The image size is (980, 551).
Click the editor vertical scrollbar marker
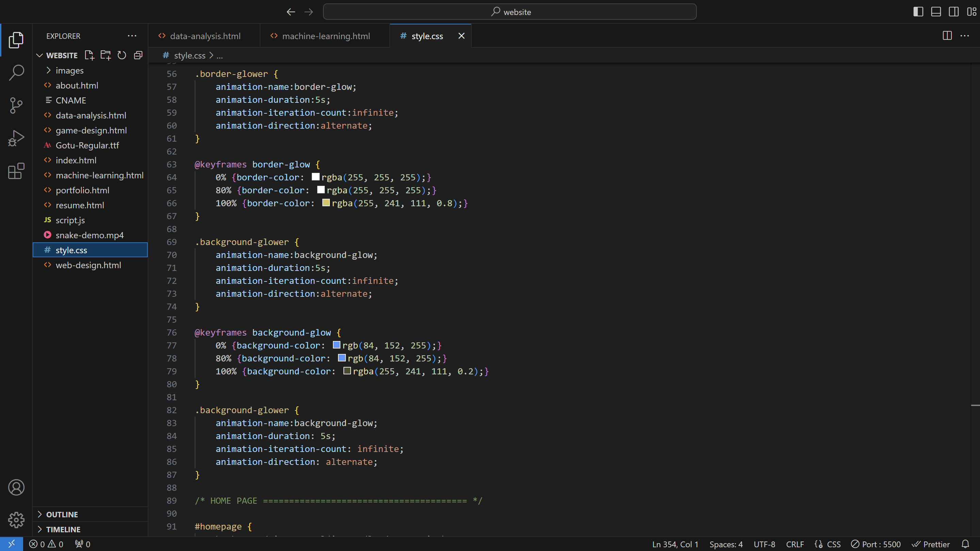975,405
